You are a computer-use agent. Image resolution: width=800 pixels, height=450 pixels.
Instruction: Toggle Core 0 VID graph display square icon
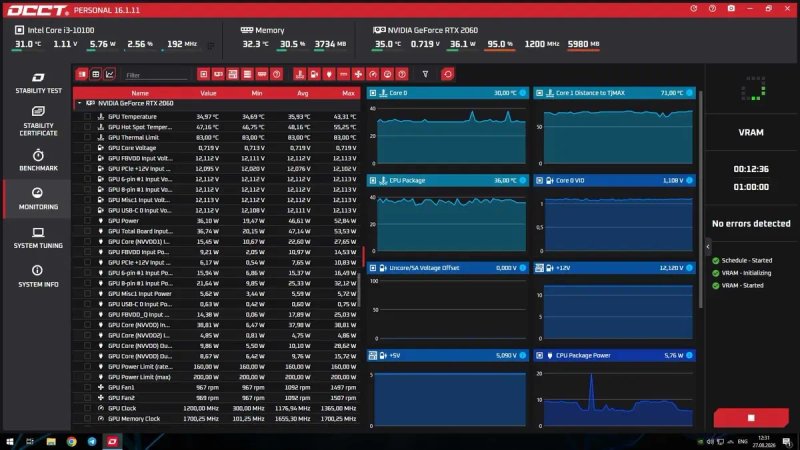[x=539, y=180]
